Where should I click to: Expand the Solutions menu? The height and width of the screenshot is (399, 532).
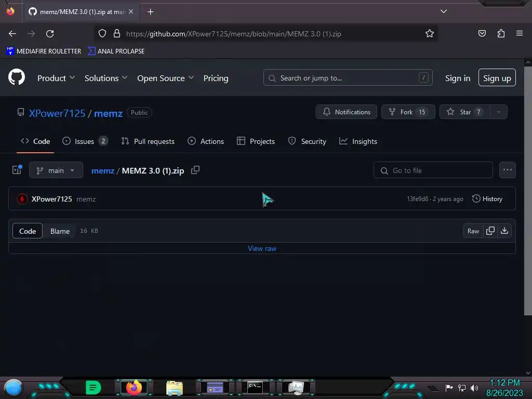[106, 78]
